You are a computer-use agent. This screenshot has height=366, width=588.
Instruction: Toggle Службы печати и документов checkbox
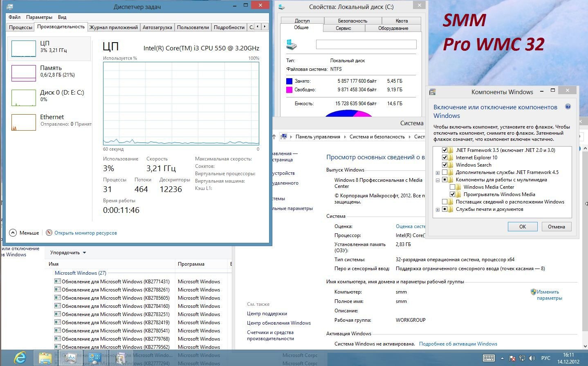coord(445,209)
